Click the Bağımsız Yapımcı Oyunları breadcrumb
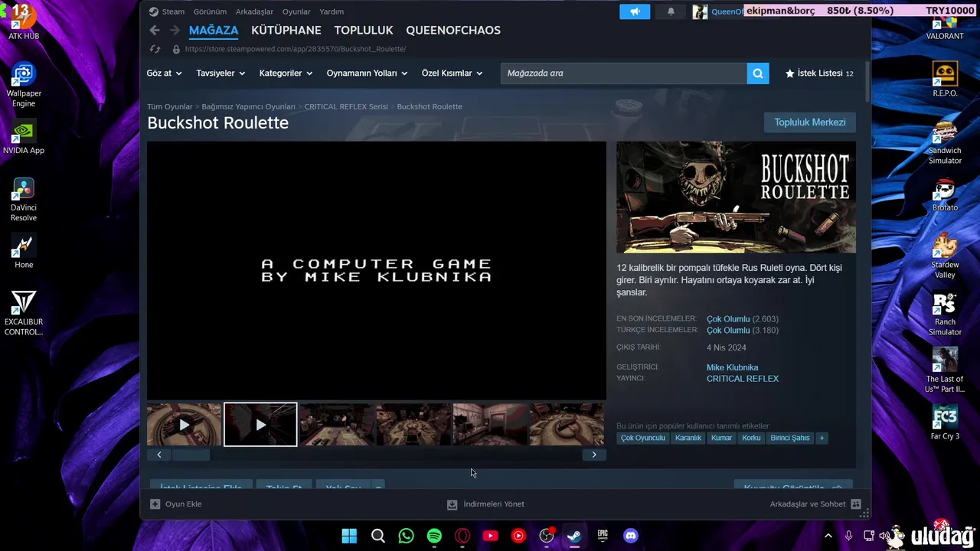The height and width of the screenshot is (551, 980). click(248, 106)
